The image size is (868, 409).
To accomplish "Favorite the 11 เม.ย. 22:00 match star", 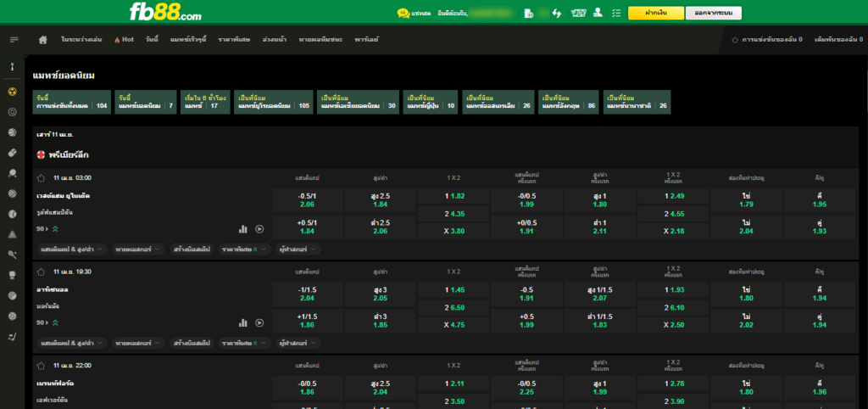I will point(41,366).
